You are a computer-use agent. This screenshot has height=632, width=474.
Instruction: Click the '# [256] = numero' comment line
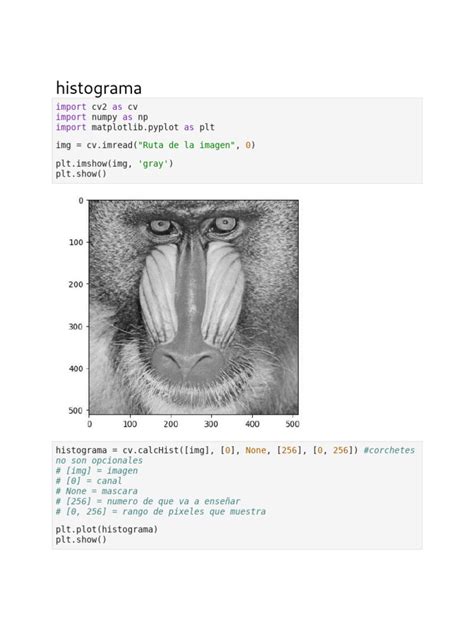[x=148, y=501]
